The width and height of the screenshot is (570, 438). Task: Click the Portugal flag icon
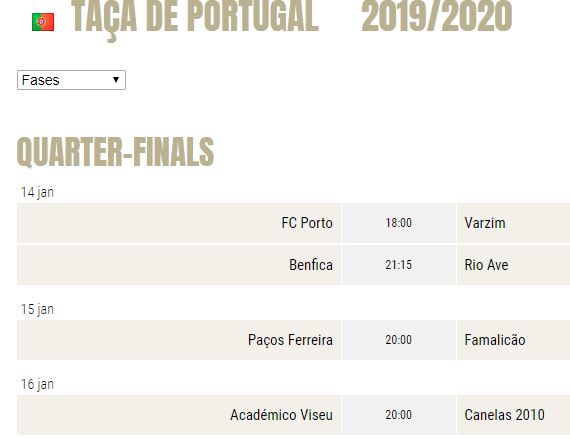43,22
